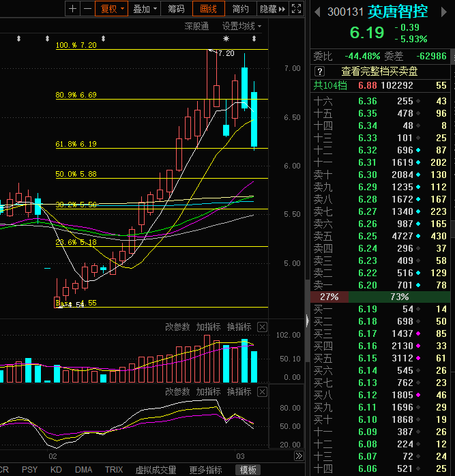Screen dimensions: 455x476
Task: Select the PSY indicator tab
Action: pos(29,470)
